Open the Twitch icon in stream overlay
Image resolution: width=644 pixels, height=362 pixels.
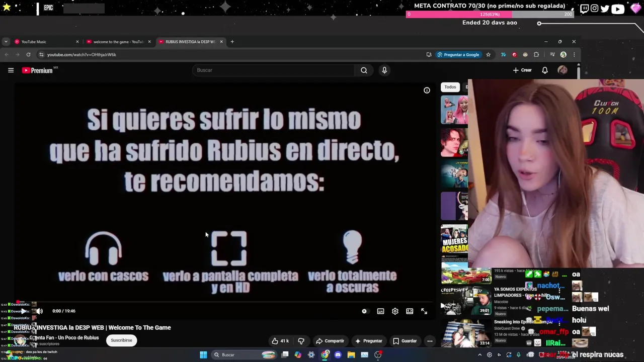click(x=584, y=9)
